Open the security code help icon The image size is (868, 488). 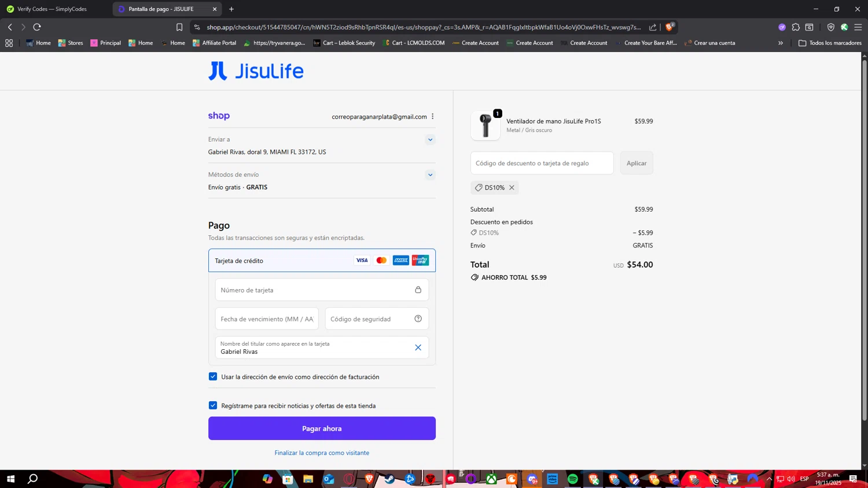tap(418, 319)
